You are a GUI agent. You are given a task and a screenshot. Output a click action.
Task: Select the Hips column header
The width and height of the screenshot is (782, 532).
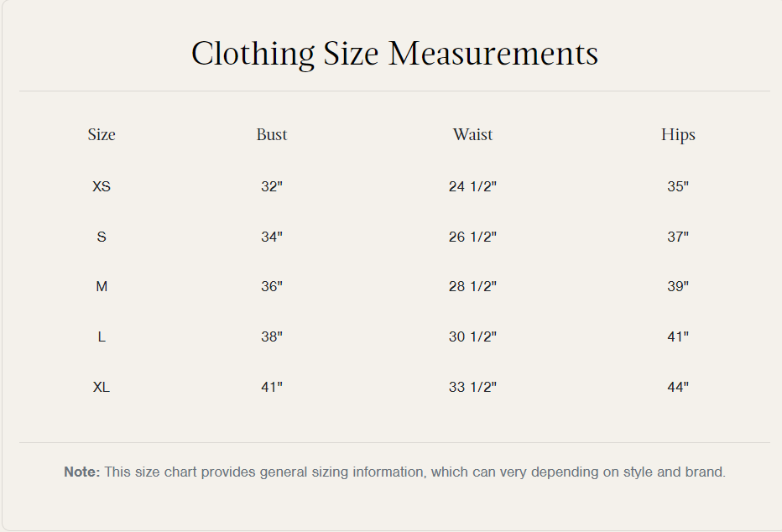(678, 135)
